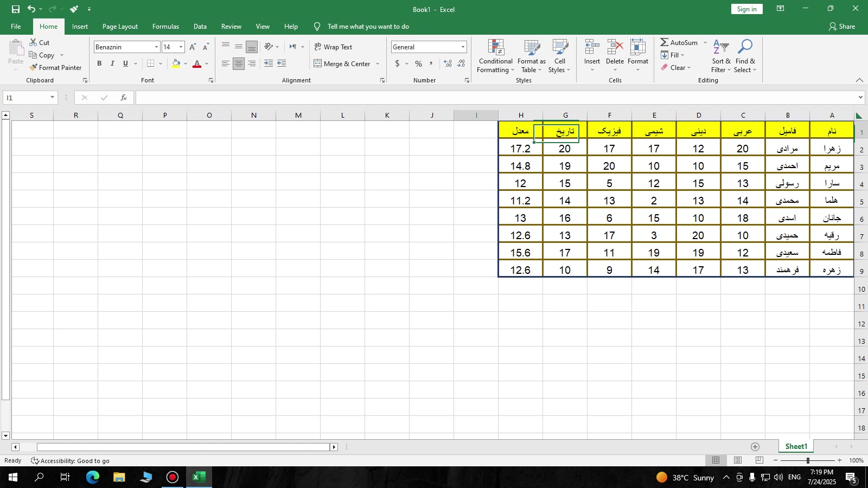
Task: Expand the Merge & Center dropdown arrow
Action: [378, 64]
